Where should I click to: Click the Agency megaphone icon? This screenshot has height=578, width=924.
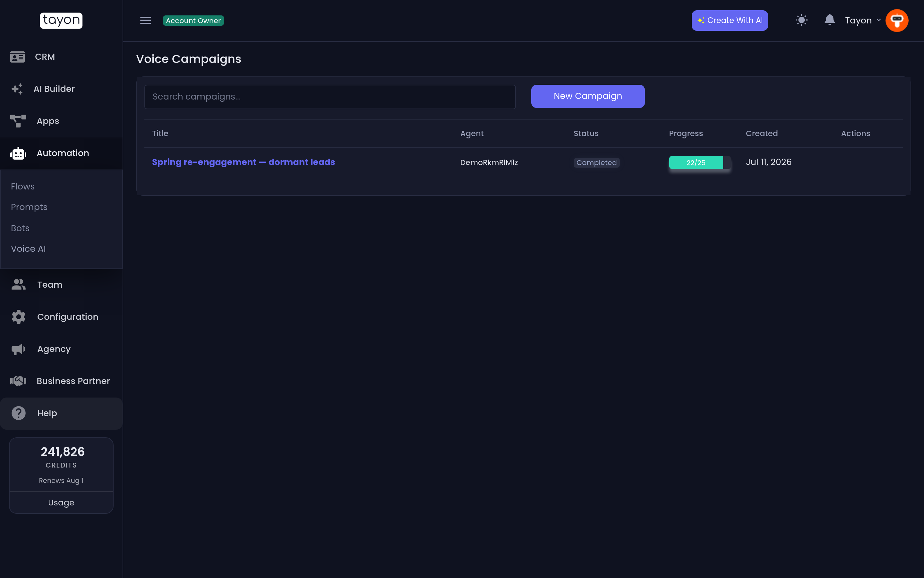18,349
